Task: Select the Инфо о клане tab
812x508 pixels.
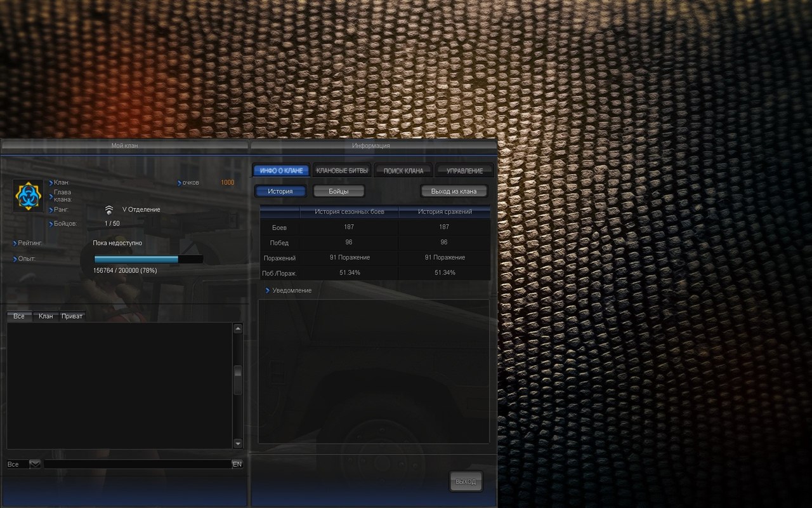Action: (281, 171)
